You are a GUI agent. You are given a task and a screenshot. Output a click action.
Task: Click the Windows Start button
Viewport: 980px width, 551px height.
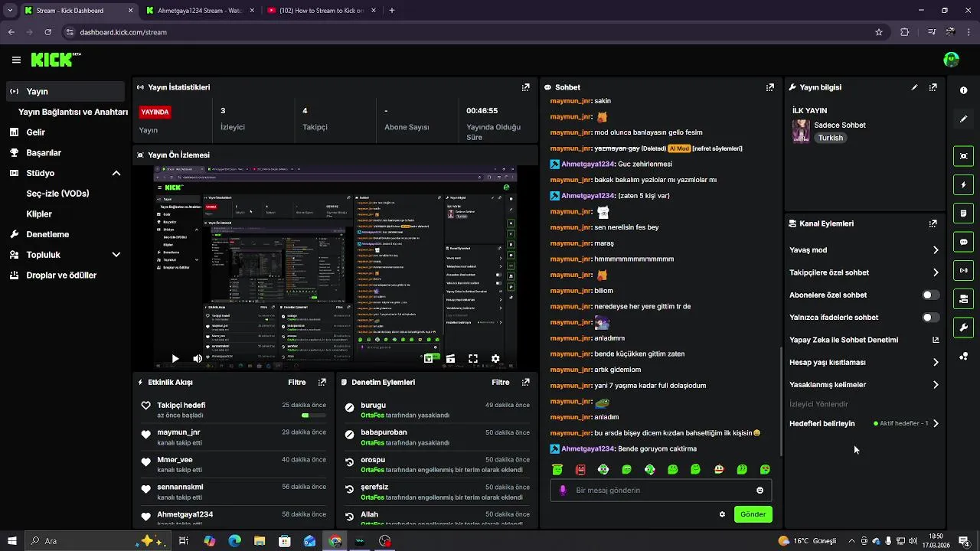[x=12, y=541]
